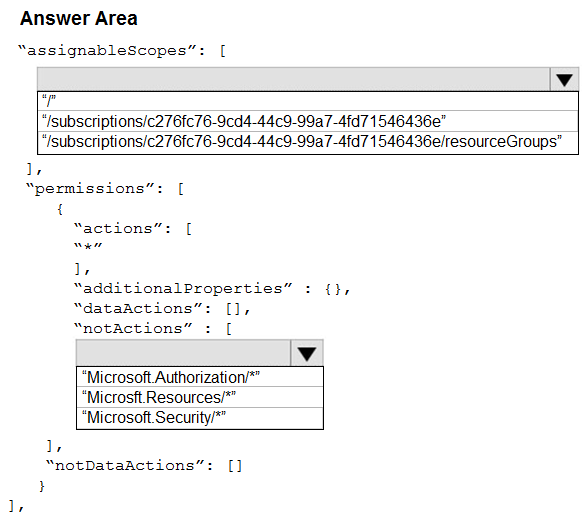The image size is (585, 519).
Task: Click the empty braces after additionalProperties
Action: pyautogui.click(x=333, y=289)
